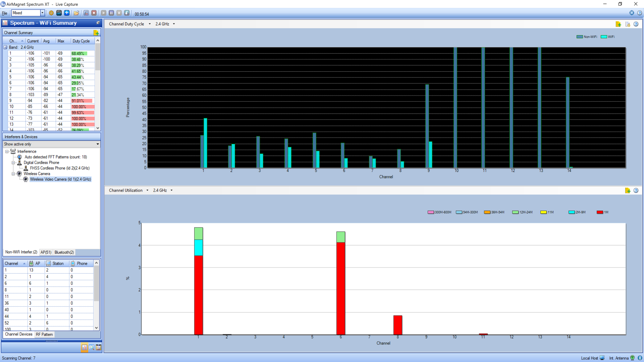Open the spectrum settings gear icon

click(x=51, y=13)
